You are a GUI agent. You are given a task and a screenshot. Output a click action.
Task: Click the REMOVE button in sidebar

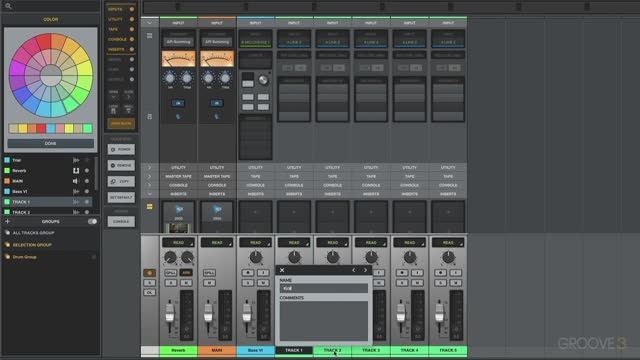click(x=121, y=165)
